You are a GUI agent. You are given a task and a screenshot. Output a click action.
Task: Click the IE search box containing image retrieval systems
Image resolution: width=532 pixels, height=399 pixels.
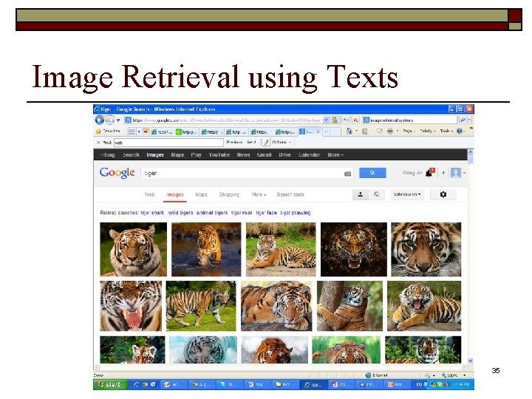pyautogui.click(x=410, y=120)
